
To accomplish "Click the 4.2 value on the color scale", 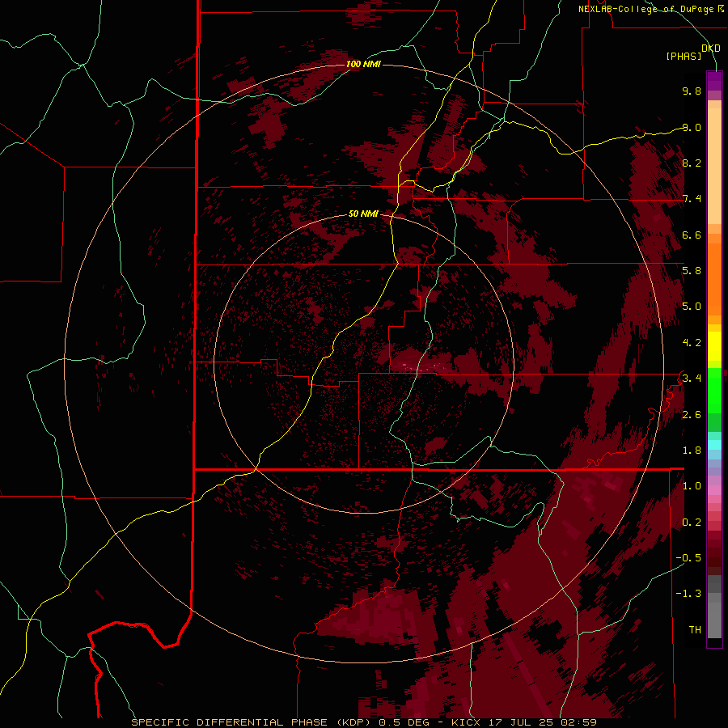I will 692,343.
